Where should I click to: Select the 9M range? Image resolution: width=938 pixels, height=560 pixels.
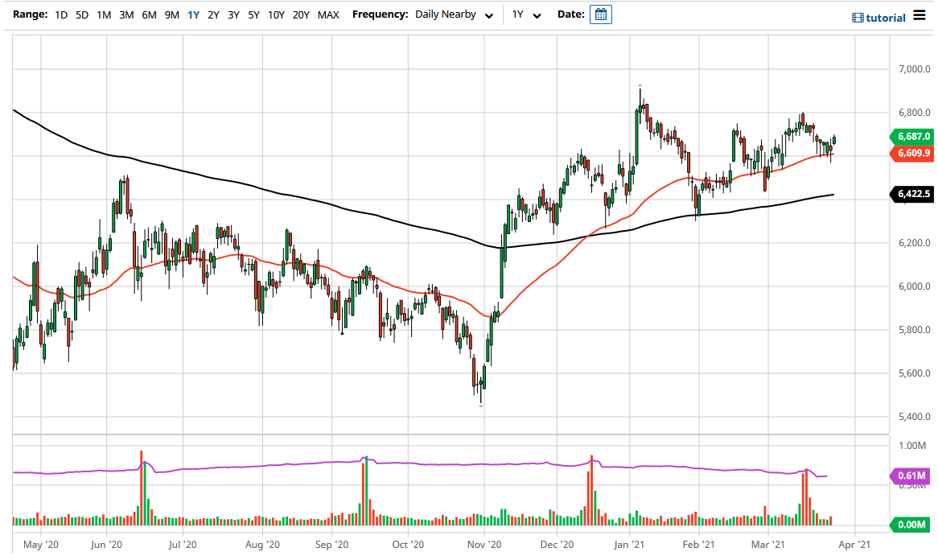click(171, 14)
